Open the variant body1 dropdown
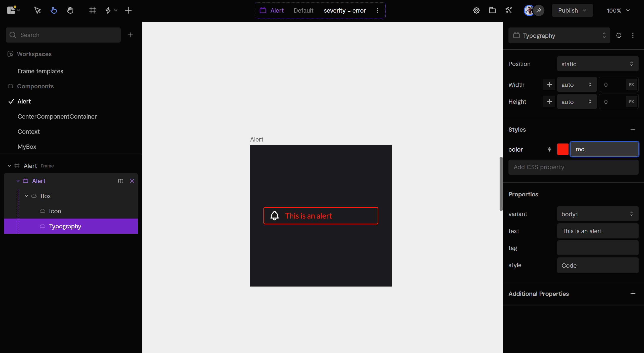This screenshot has height=353, width=644. 597,214
